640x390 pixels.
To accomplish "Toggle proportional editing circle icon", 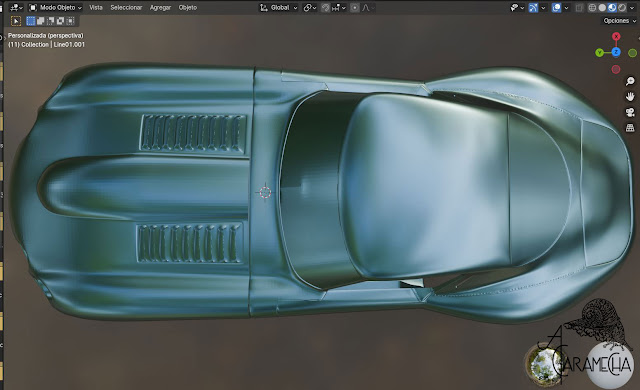I will [355, 8].
